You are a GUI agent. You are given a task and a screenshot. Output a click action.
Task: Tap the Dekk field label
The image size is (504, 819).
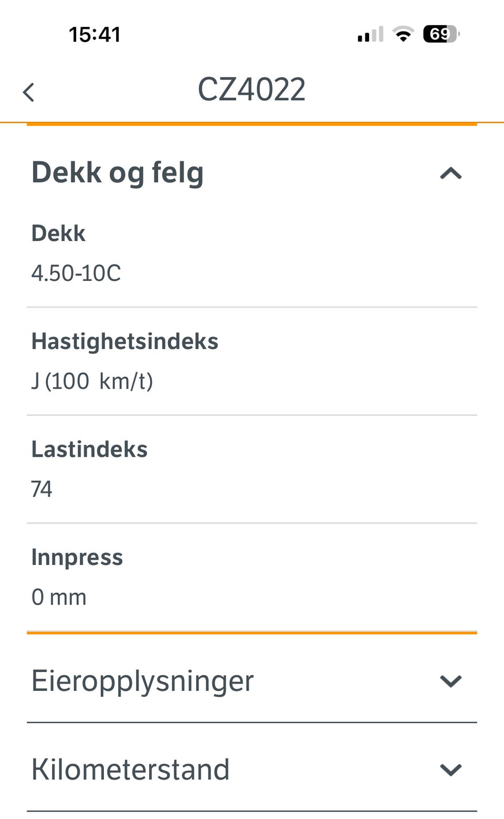click(58, 233)
